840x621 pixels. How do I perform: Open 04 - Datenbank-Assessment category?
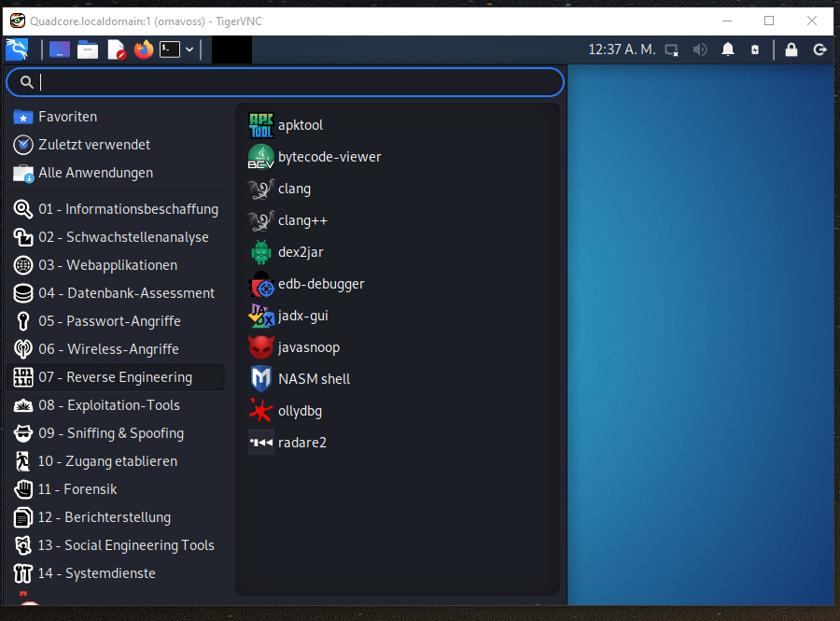(x=117, y=293)
